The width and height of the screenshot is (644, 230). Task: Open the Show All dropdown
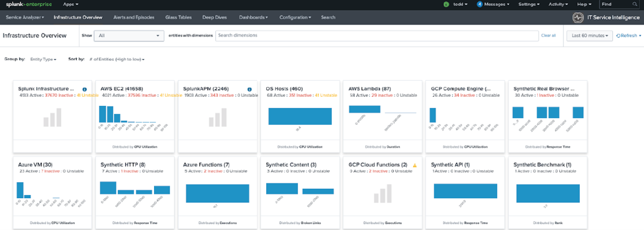point(129,35)
